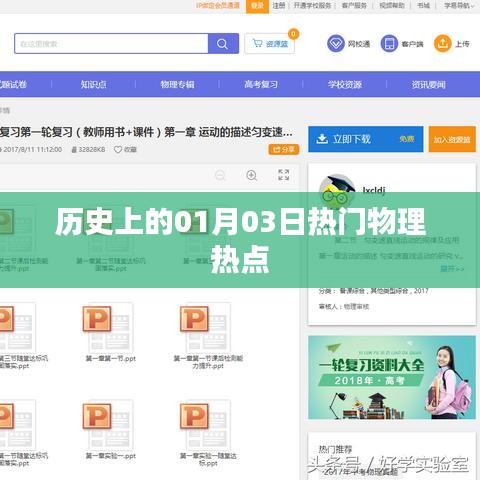Open the 第一章第一节.ppt file thumbnail
This screenshot has height=480, width=480.
coord(110,333)
